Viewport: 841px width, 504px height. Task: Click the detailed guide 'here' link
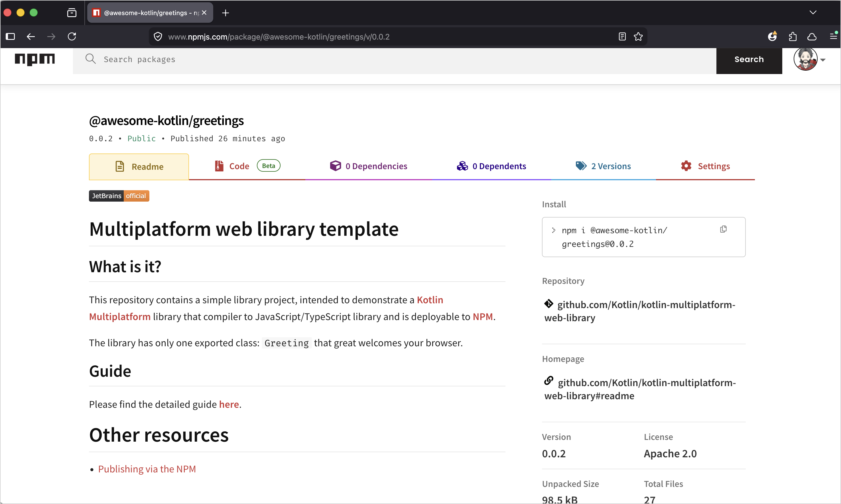point(229,404)
